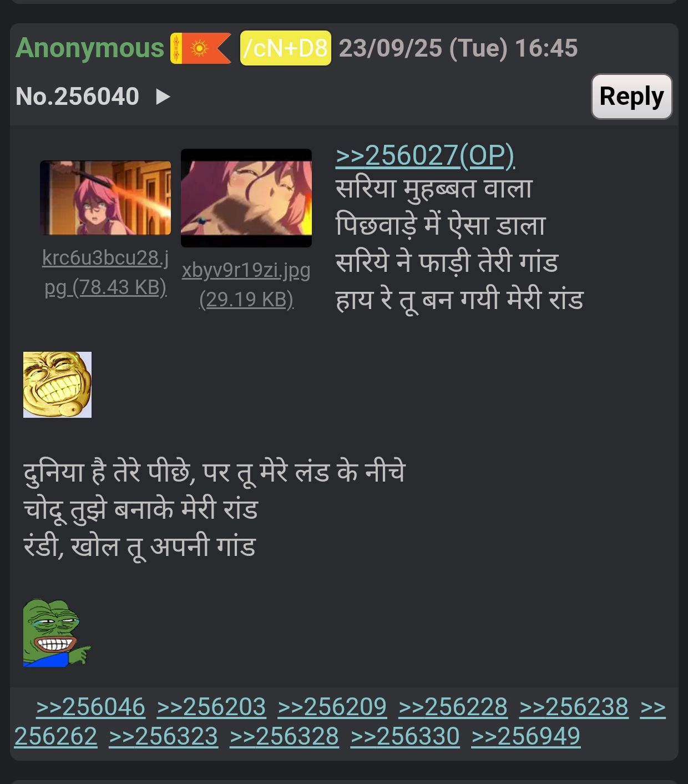Open the krc6u3bcu28.jpg image thumbnail

point(105,198)
